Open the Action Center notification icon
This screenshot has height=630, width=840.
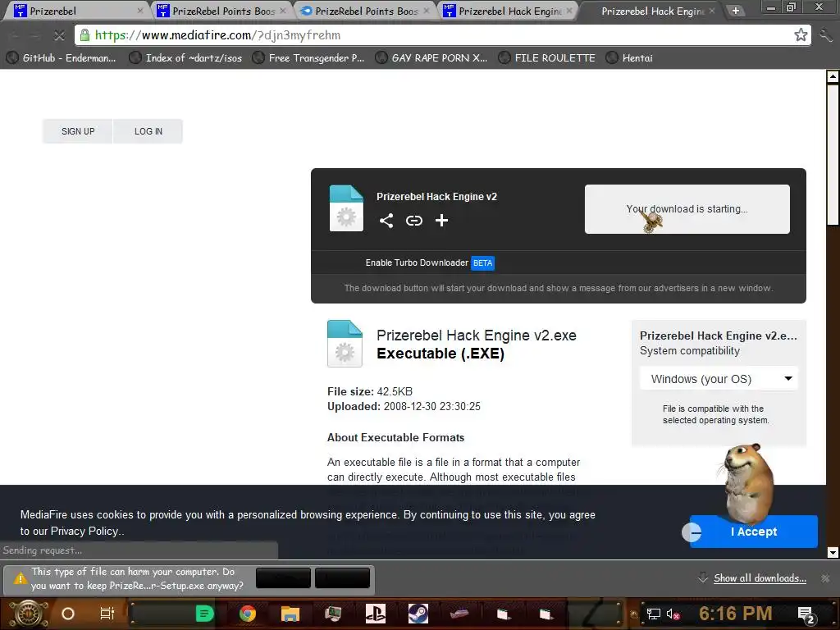tap(806, 615)
